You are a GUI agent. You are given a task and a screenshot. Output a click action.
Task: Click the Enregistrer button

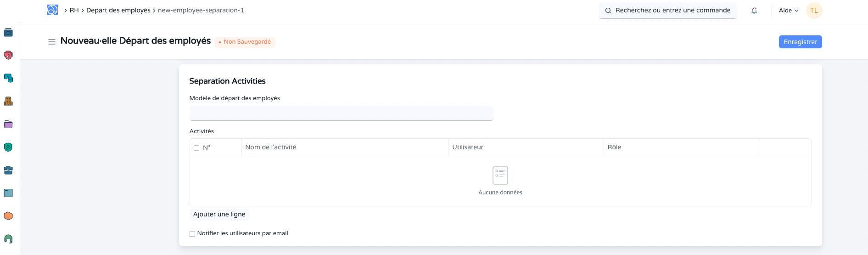tap(800, 42)
